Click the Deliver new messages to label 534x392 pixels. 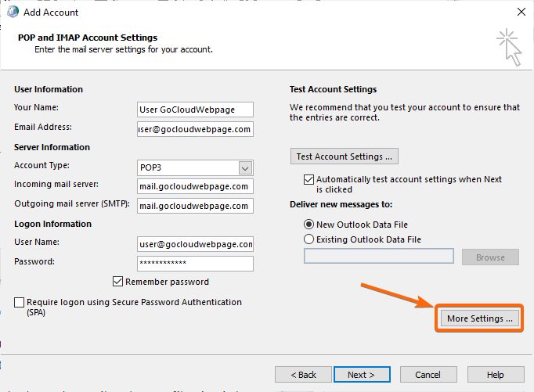tap(341, 204)
